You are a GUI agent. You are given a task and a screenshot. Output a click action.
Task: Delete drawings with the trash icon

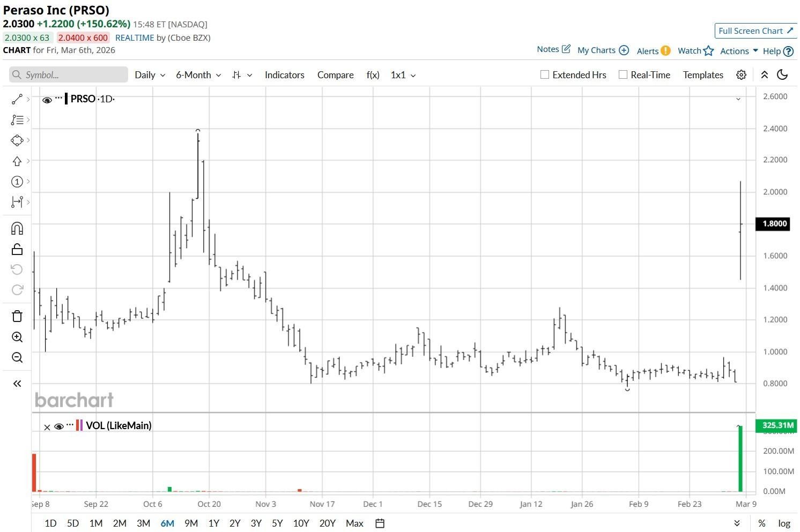tap(17, 316)
